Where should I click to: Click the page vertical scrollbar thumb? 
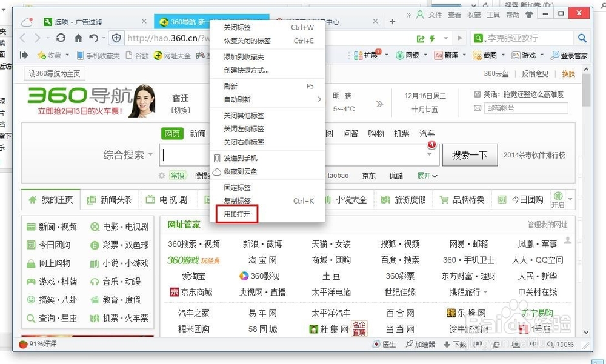point(586,90)
